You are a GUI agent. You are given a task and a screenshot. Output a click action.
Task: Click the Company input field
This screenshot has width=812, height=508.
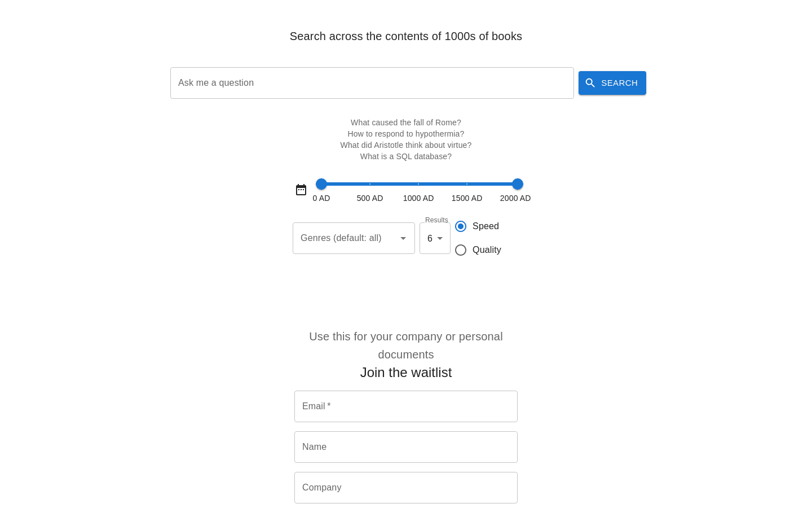(x=405, y=487)
